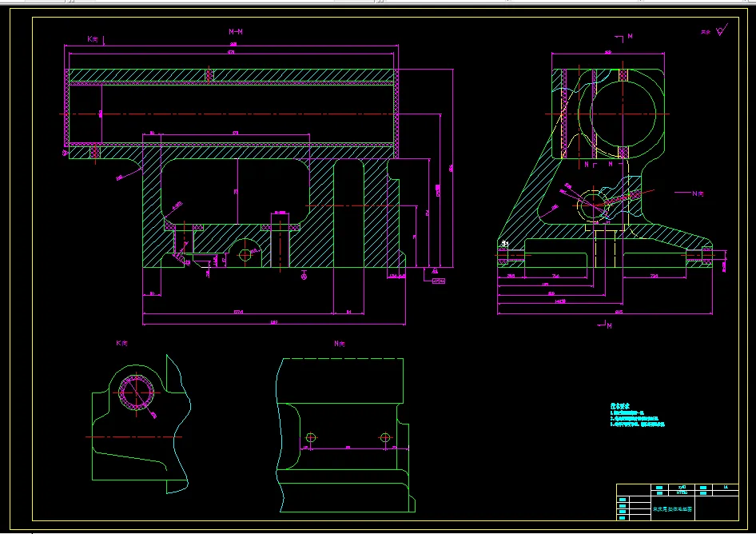756x534 pixels.
Task: Click the datum symbol below the section view
Action: click(x=304, y=276)
